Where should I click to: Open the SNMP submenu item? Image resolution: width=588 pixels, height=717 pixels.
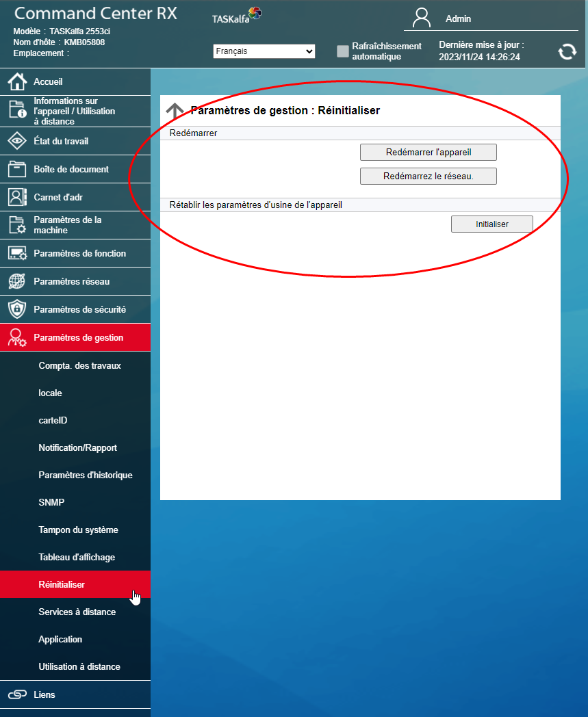51,502
